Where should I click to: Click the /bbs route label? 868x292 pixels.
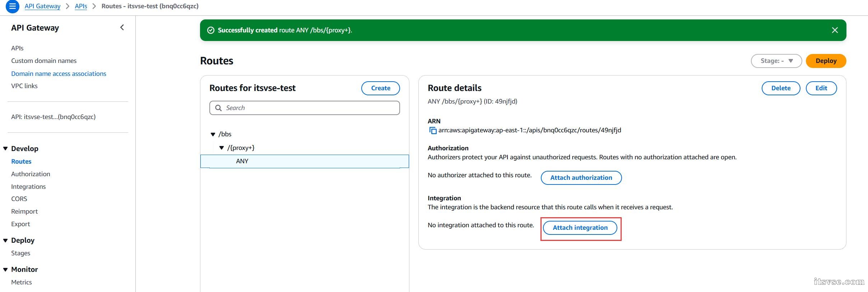(225, 134)
